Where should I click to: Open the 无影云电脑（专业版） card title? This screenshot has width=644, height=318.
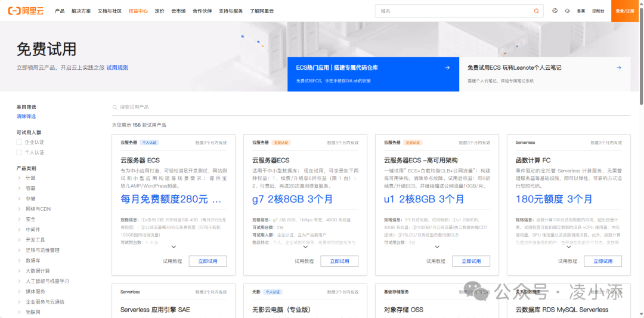pyautogui.click(x=281, y=310)
